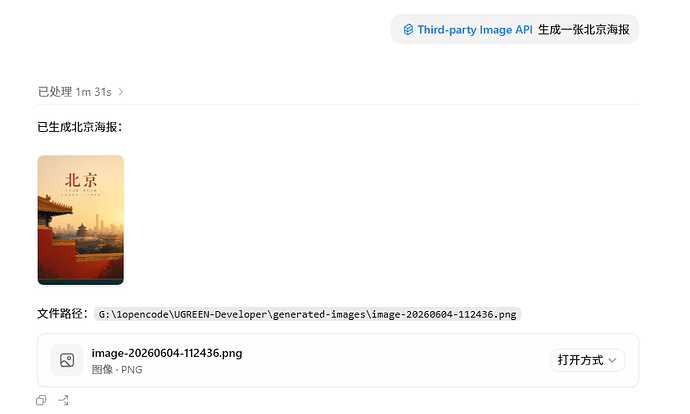
Task: Click the copy response icon
Action: (x=41, y=400)
